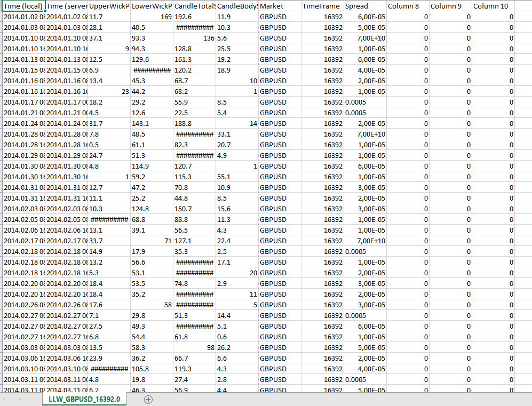Select the Column 10 header cell
532x406 pixels.
[x=494, y=6]
